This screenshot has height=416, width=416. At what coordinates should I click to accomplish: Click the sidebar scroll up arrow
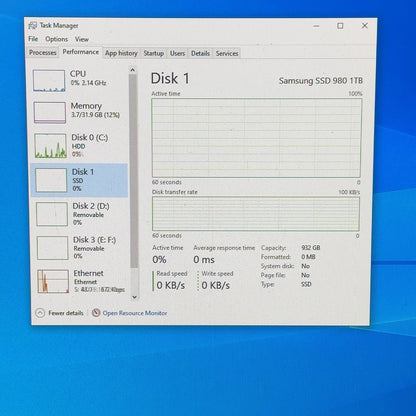133,70
